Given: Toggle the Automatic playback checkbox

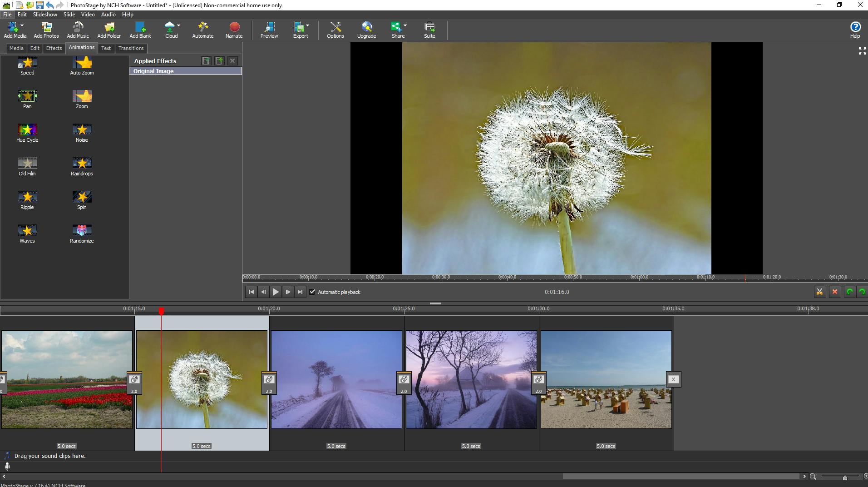Looking at the screenshot, I should click(x=312, y=292).
